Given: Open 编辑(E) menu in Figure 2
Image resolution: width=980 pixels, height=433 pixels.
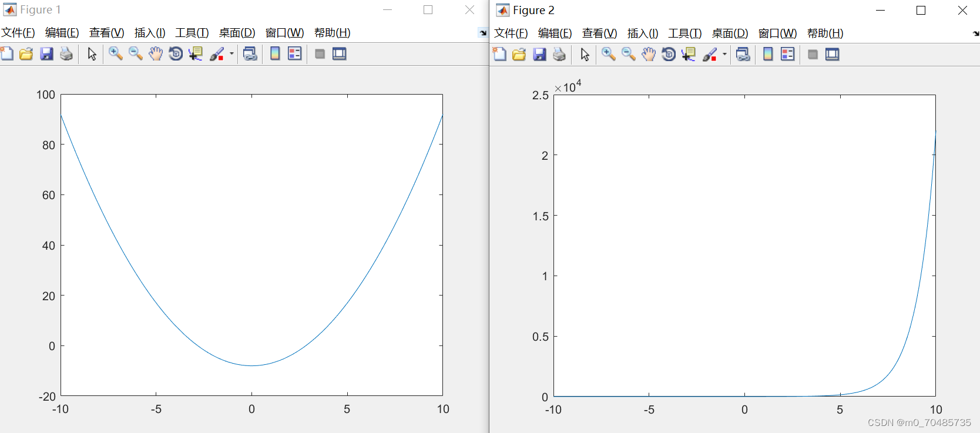Looking at the screenshot, I should coord(555,33).
